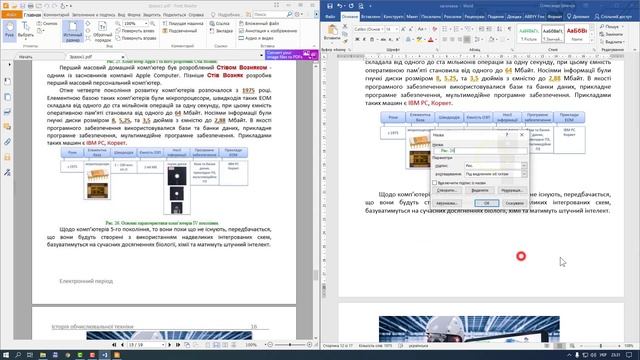Open Foxit bookmarks panel in sidebar

[7, 81]
